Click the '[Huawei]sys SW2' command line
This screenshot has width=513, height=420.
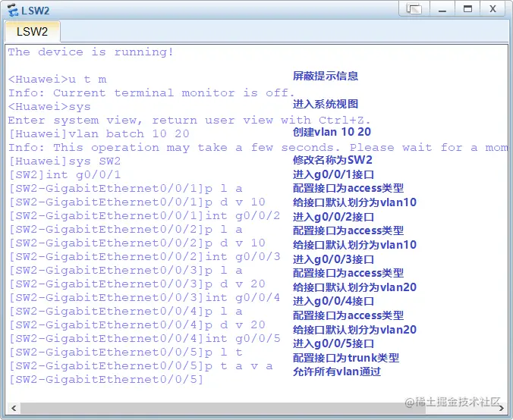pyautogui.click(x=65, y=161)
